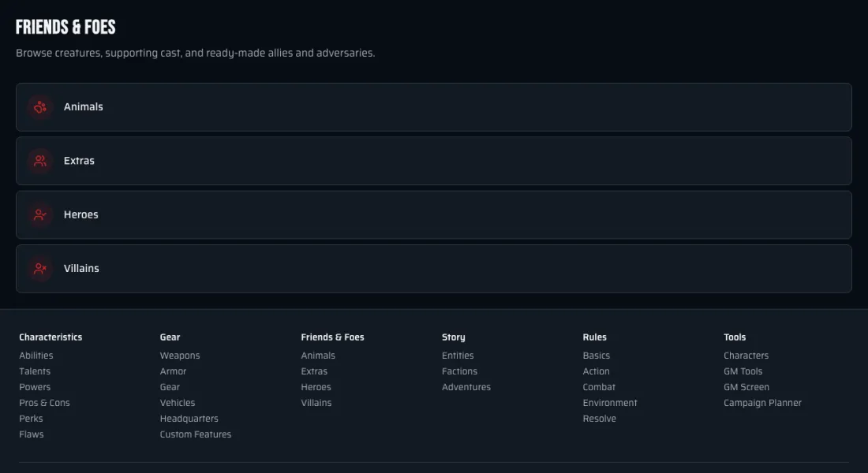This screenshot has height=473, width=868.
Task: Visit Environment footer link
Action: (610, 403)
